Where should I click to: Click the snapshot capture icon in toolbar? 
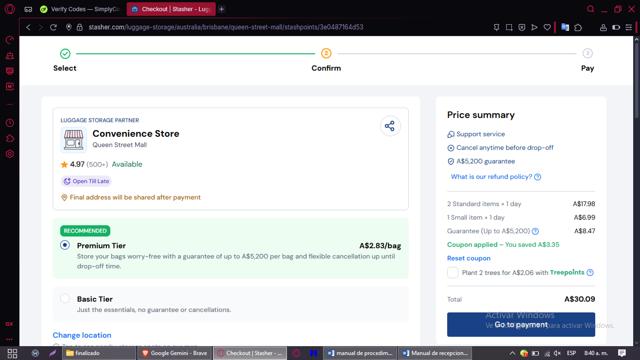pyautogui.click(x=509, y=27)
